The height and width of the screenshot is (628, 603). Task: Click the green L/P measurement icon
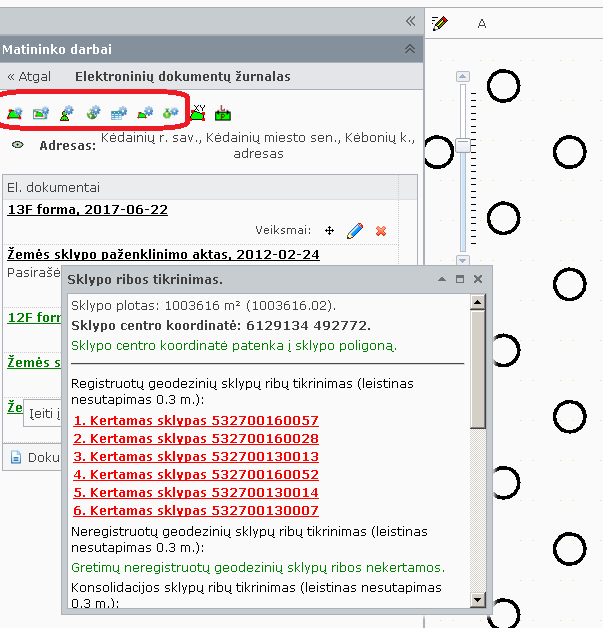point(223,113)
